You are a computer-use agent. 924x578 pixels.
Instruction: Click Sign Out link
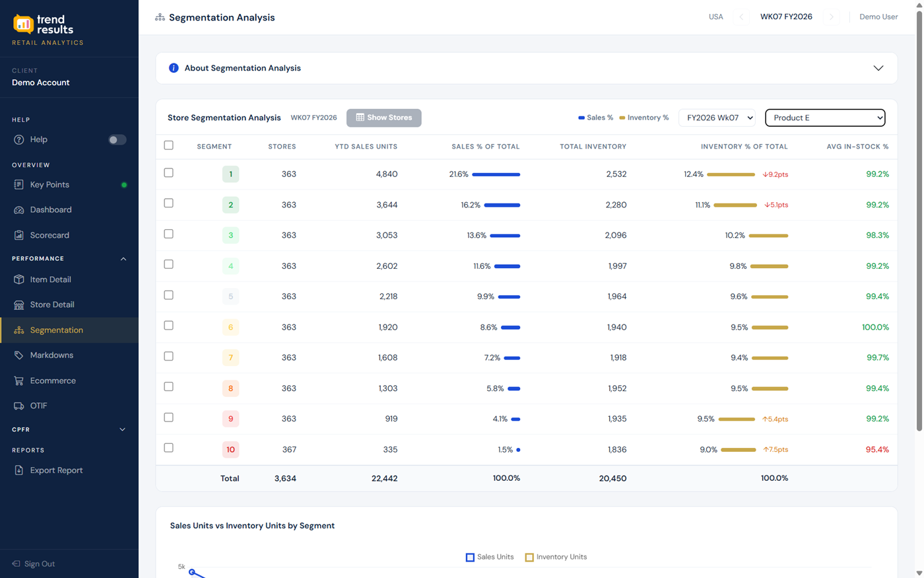click(39, 563)
